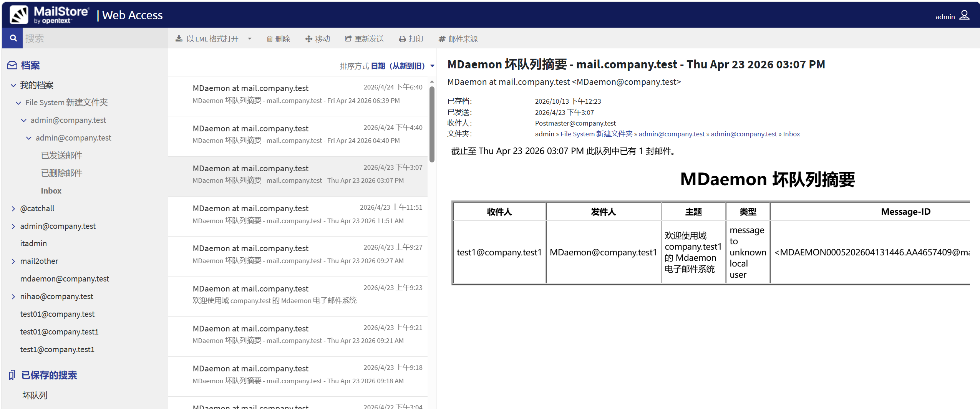Screen dimensions: 980x409
Task: Select test01@company.test1 archive
Action: click(x=60, y=332)
